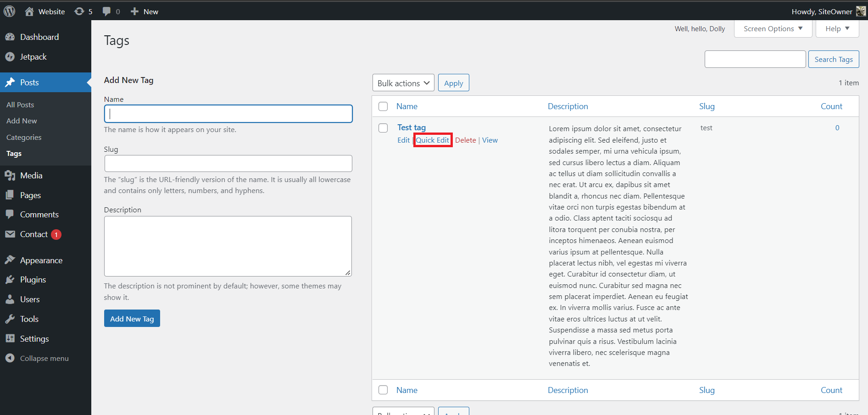Open the Bulk actions dropdown

point(403,83)
